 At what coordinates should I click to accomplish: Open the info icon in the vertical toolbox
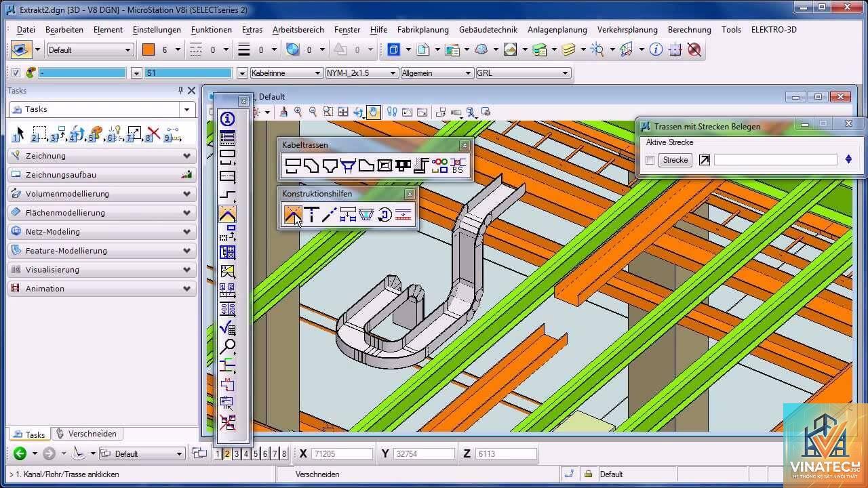tap(227, 120)
